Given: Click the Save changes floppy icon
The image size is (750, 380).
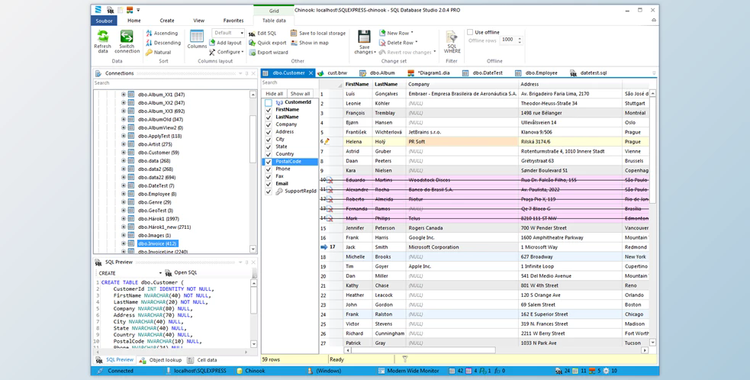Looking at the screenshot, I should click(364, 37).
